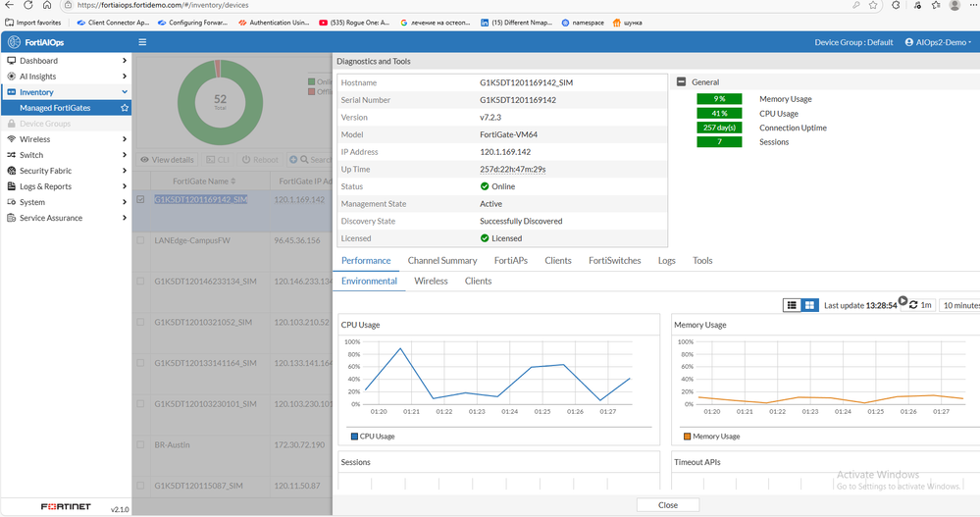
Task: Open the Channel Summary tab
Action: point(442,261)
